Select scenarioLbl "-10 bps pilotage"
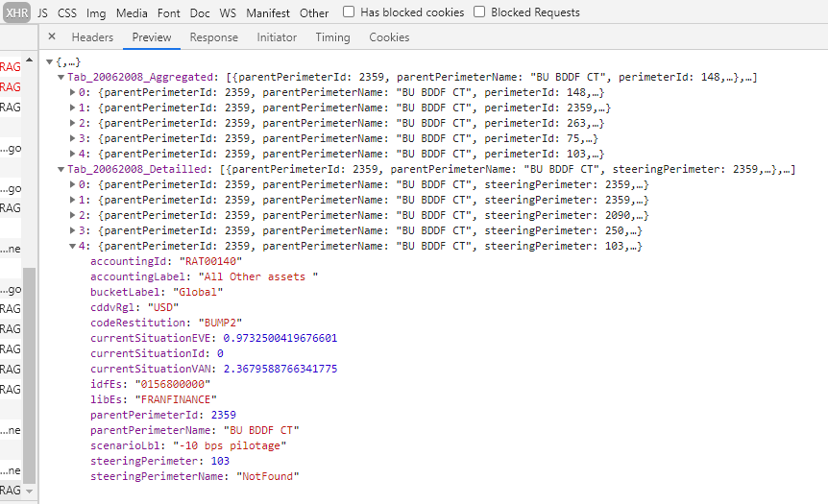This screenshot has height=504, width=828. [x=230, y=445]
